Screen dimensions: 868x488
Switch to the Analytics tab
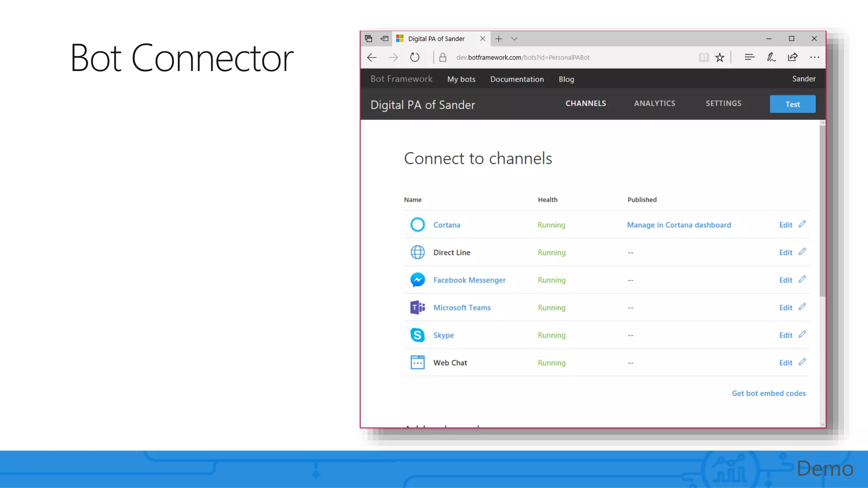[654, 103]
